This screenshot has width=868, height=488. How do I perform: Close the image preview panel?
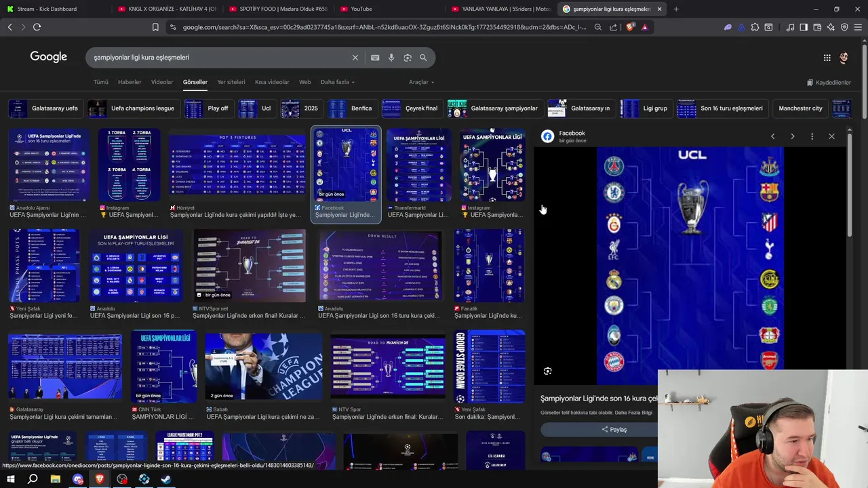coord(831,136)
